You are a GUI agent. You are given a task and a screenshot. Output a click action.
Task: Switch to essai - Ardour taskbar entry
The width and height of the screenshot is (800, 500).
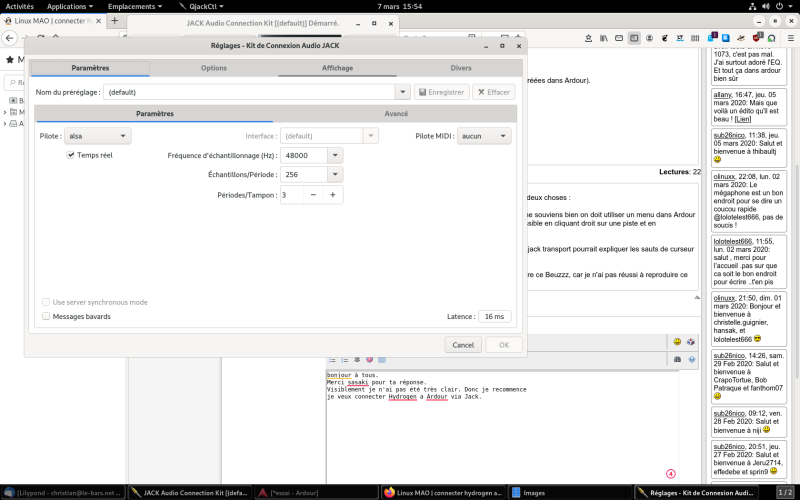tap(316, 493)
